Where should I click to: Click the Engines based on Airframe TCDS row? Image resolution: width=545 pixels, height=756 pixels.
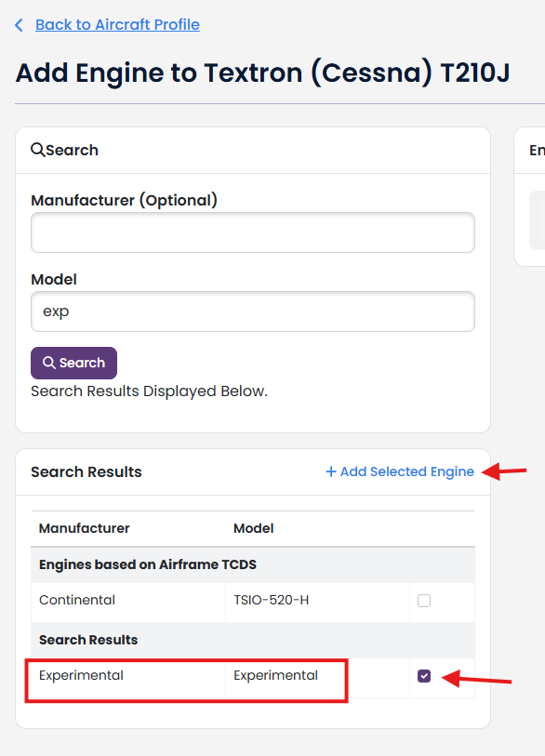[253, 564]
